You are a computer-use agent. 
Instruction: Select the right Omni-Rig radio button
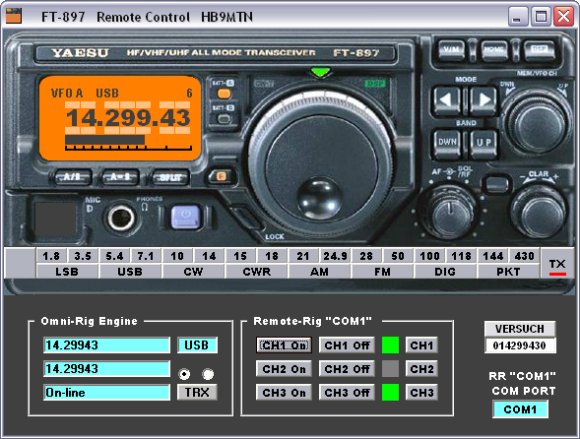[208, 374]
